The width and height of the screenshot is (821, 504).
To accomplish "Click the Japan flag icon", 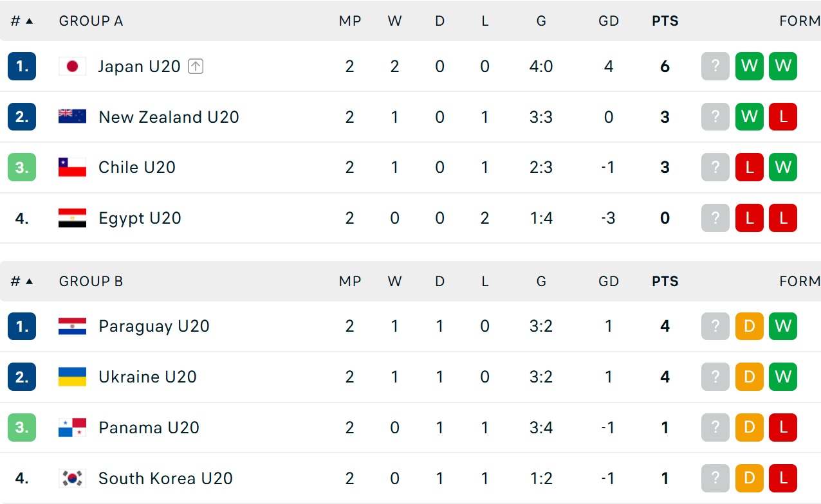I will (72, 66).
